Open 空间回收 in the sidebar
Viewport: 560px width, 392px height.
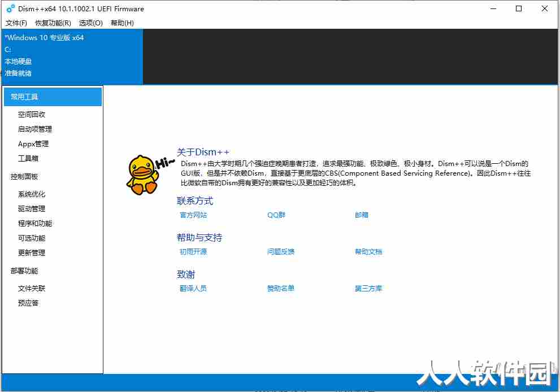32,114
